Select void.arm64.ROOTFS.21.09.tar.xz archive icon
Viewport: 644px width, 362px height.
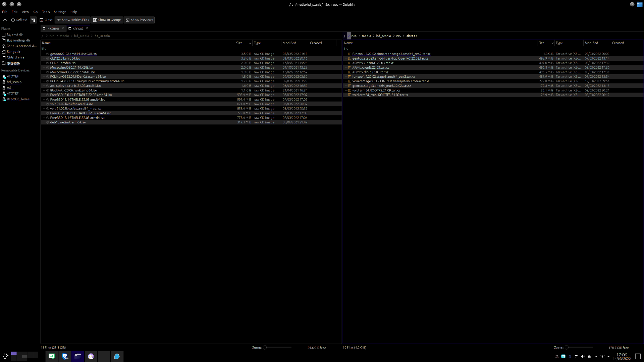pos(350,90)
